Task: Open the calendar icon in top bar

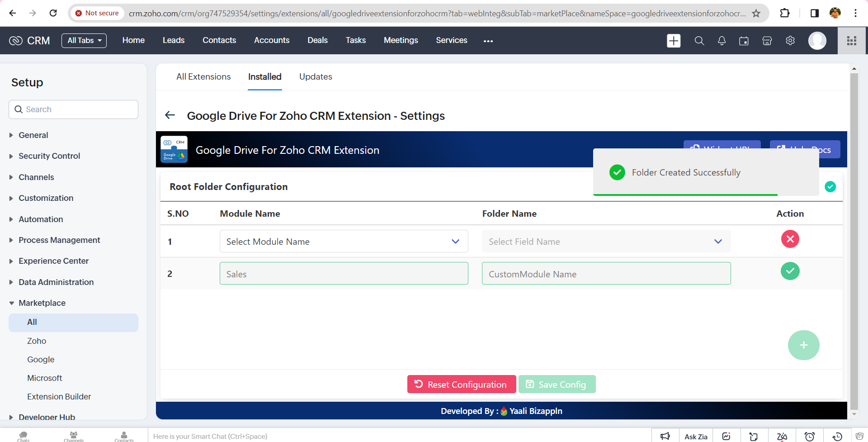Action: [744, 41]
